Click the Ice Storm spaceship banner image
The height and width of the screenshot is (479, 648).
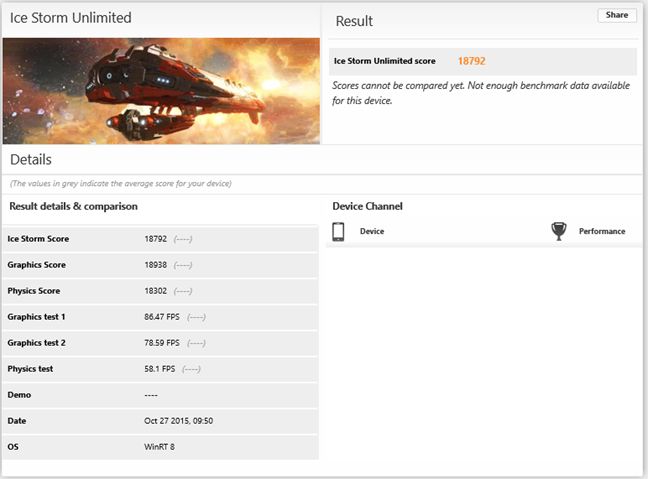point(161,91)
